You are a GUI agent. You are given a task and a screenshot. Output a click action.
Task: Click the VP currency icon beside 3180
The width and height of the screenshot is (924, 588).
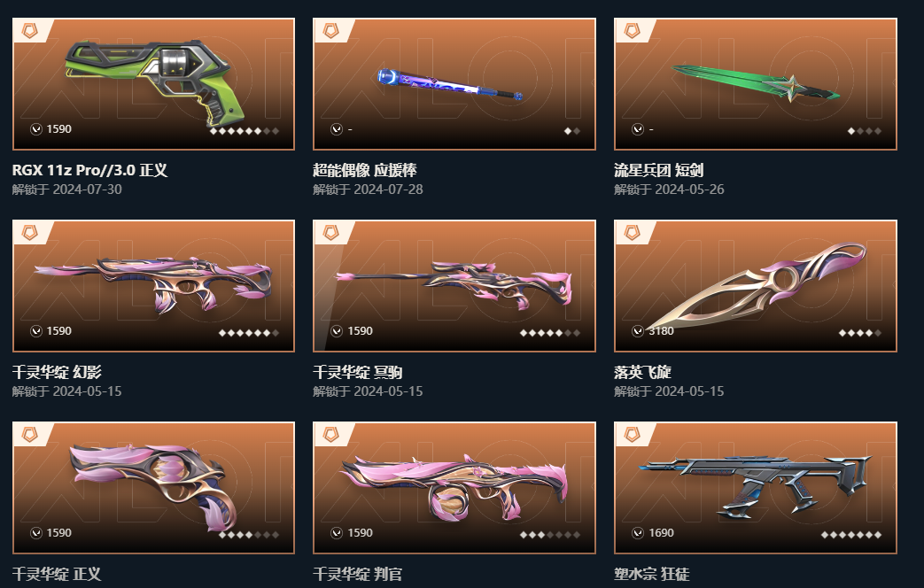pyautogui.click(x=638, y=331)
